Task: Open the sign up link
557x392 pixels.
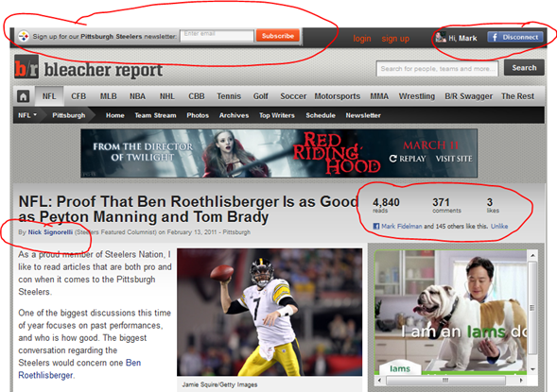Action: (395, 39)
